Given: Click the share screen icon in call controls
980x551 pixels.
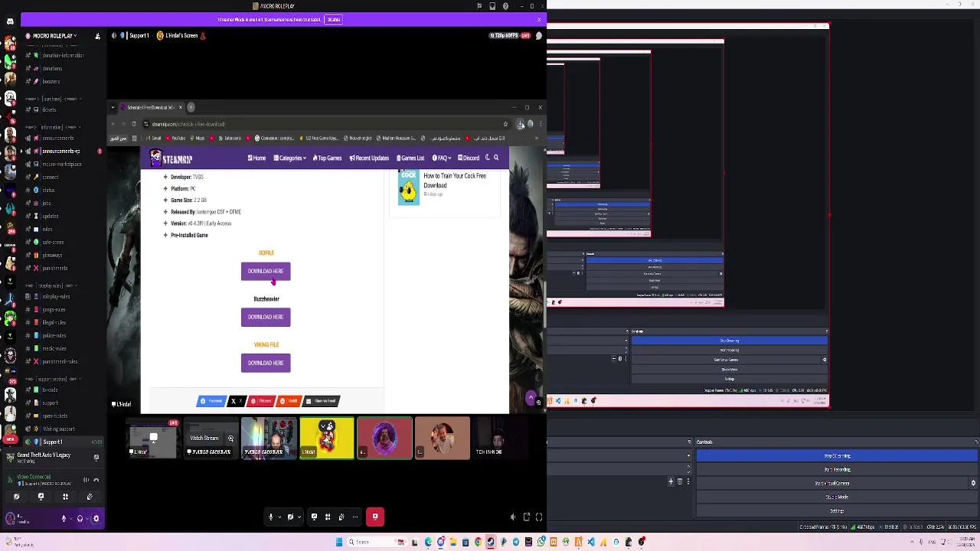Looking at the screenshot, I should [314, 517].
